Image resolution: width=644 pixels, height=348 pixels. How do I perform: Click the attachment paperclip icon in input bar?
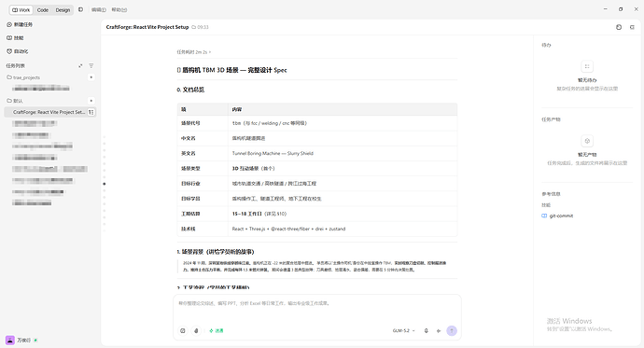pyautogui.click(x=196, y=331)
